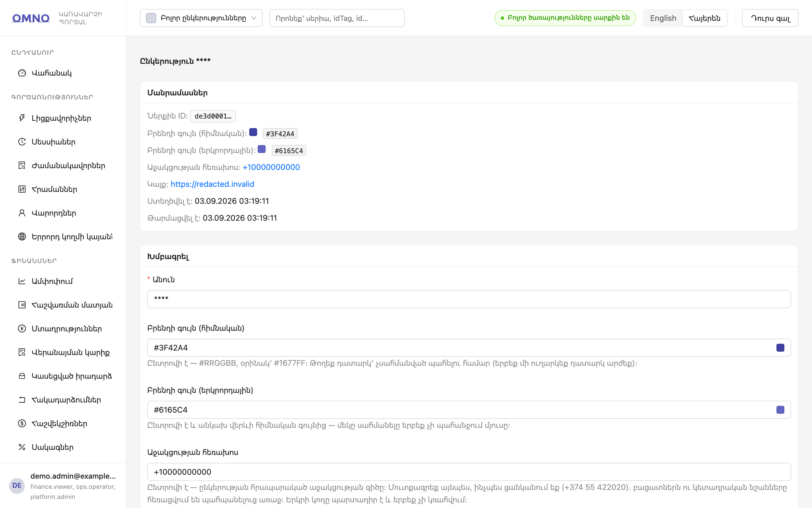Click the Երրորդ կողմի կայան globe icon
This screenshot has width=812, height=508.
(x=22, y=237)
